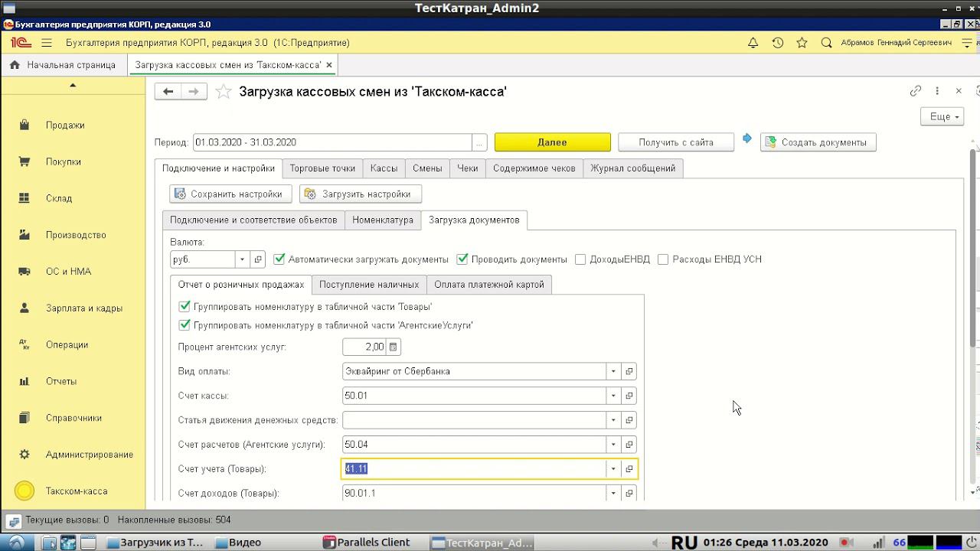Expand Статья движения денежных средств dropdown
The height and width of the screenshot is (551, 980).
(613, 420)
